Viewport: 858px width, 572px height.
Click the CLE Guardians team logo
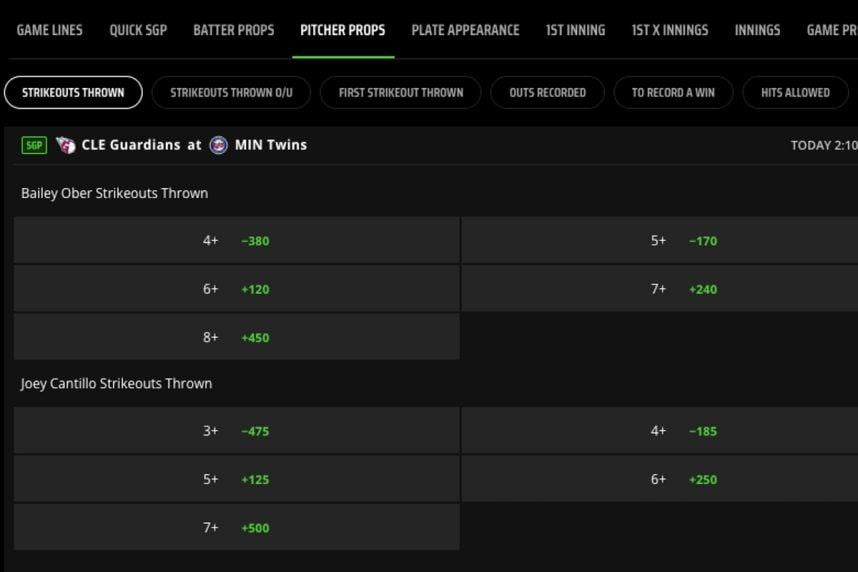pyautogui.click(x=66, y=145)
